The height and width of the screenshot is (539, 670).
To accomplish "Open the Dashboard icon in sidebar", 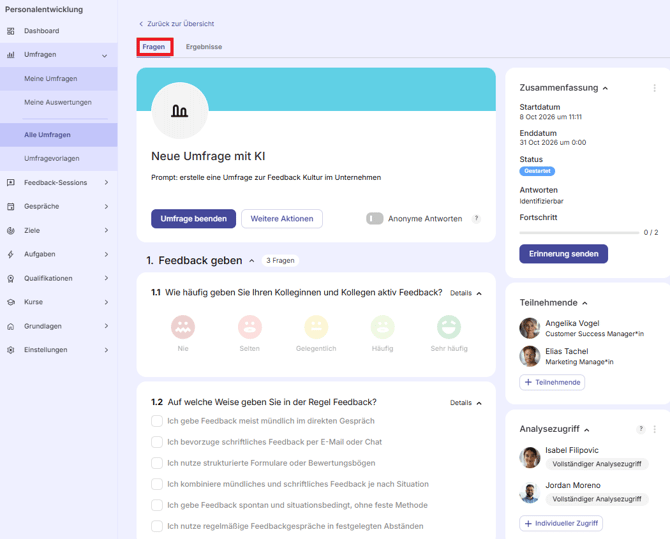I will [x=11, y=31].
